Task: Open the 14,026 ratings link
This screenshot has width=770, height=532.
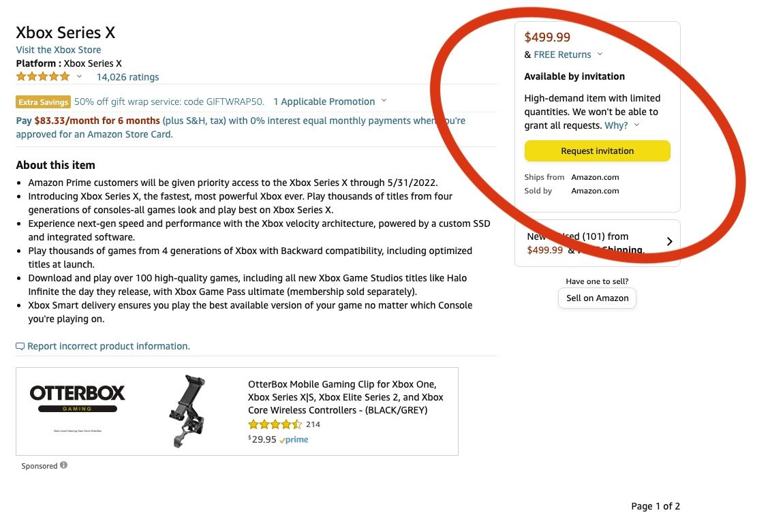Action: pos(127,77)
